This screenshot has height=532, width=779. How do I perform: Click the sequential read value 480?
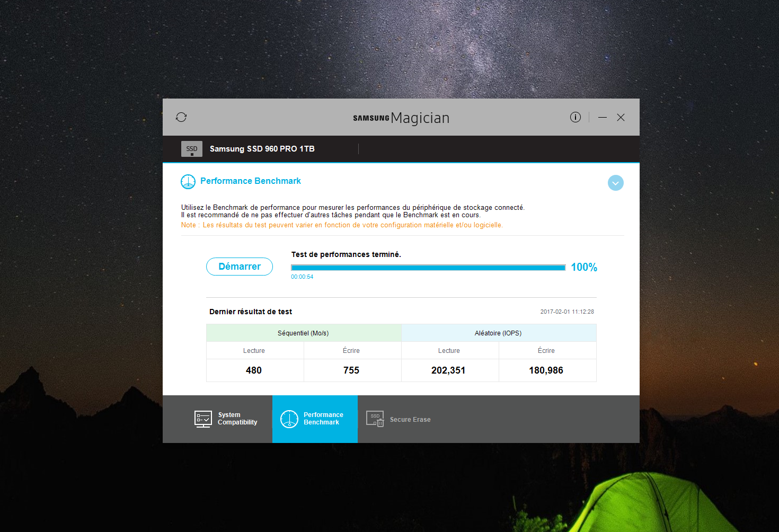[x=254, y=370]
